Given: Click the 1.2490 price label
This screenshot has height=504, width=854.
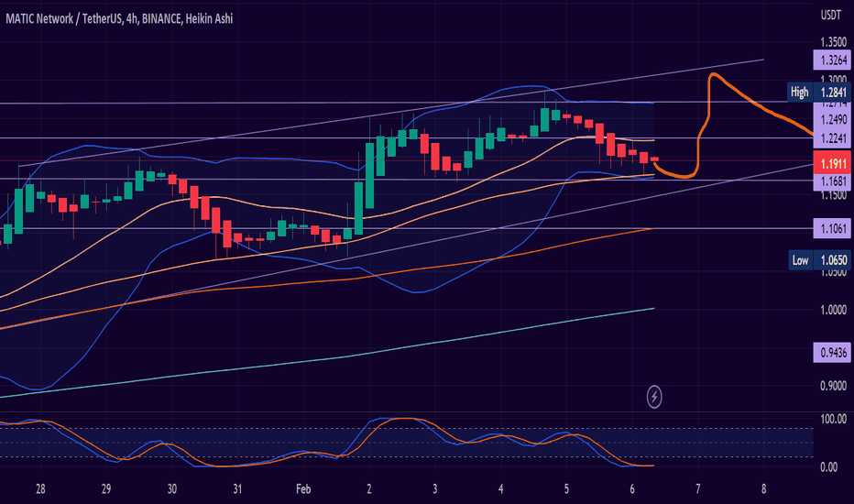Looking at the screenshot, I should [834, 120].
